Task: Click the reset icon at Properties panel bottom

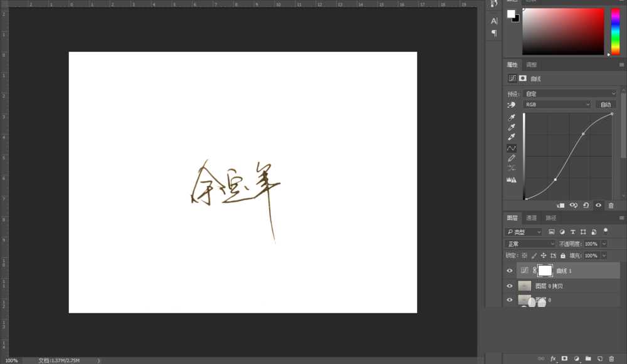Action: pos(586,205)
